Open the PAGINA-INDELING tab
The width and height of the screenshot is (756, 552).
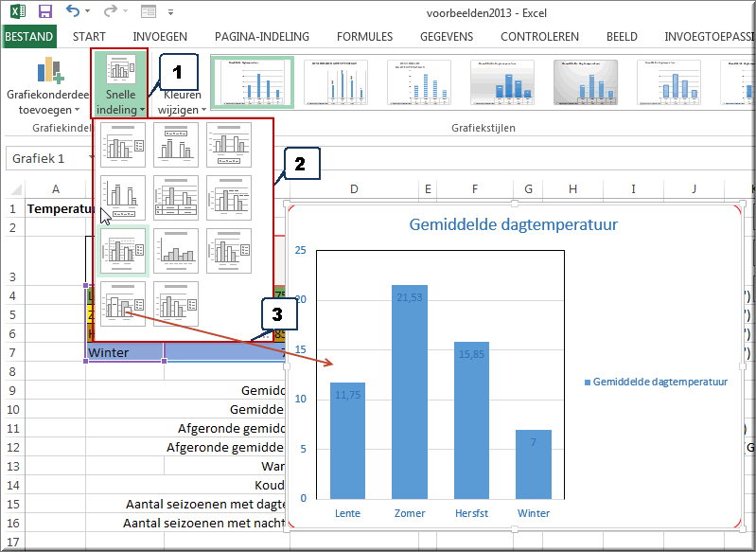click(262, 37)
